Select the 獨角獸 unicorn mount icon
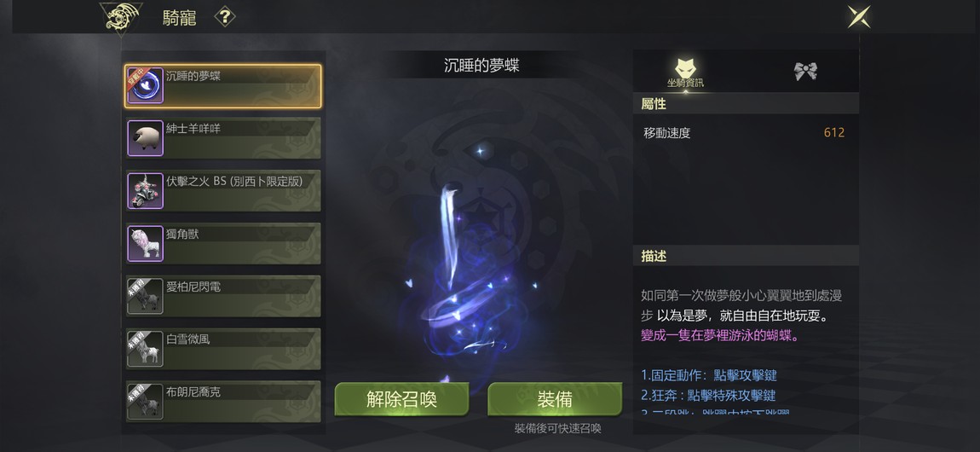This screenshot has height=452, width=980. 146,243
